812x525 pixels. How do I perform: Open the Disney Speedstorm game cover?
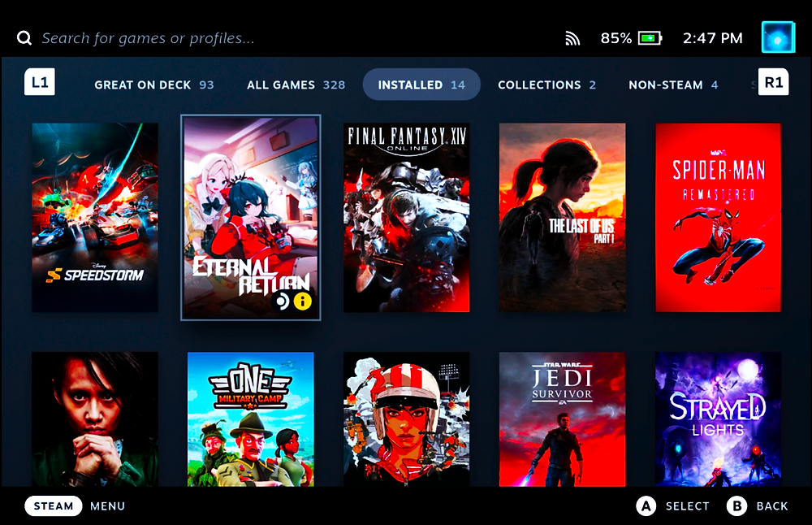coord(95,218)
